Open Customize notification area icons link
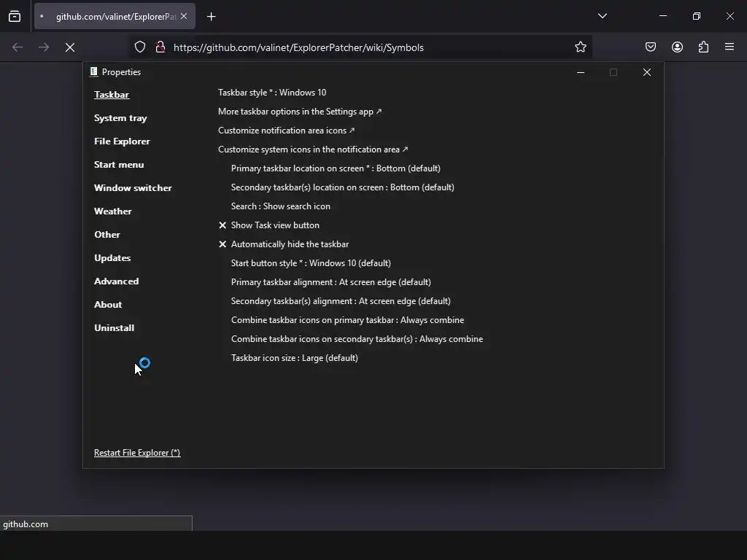 [286, 131]
